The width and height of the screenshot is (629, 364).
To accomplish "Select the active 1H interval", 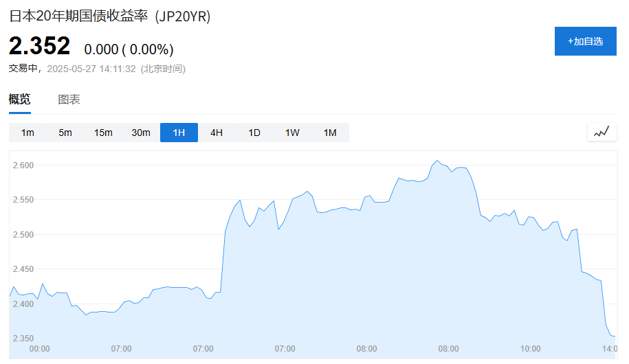I will [x=179, y=133].
